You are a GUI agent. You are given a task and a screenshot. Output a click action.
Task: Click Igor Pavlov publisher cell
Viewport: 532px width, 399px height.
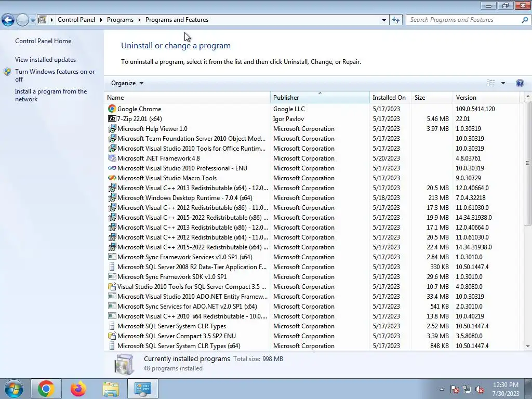coord(288,119)
